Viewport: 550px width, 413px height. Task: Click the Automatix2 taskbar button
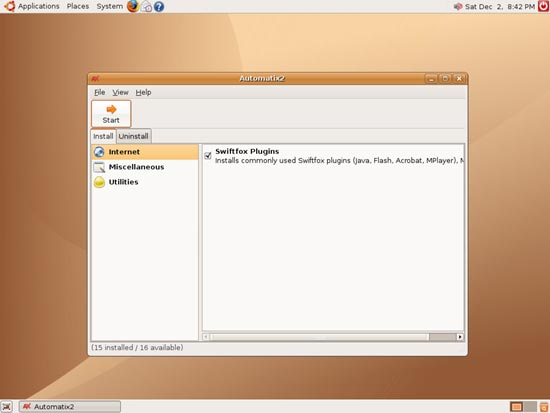tap(69, 407)
